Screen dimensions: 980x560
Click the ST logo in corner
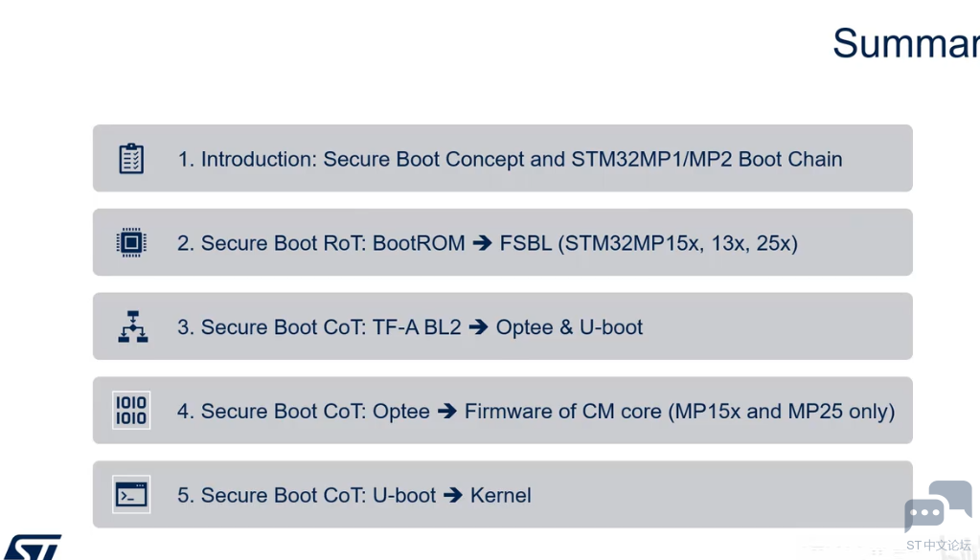click(x=33, y=547)
